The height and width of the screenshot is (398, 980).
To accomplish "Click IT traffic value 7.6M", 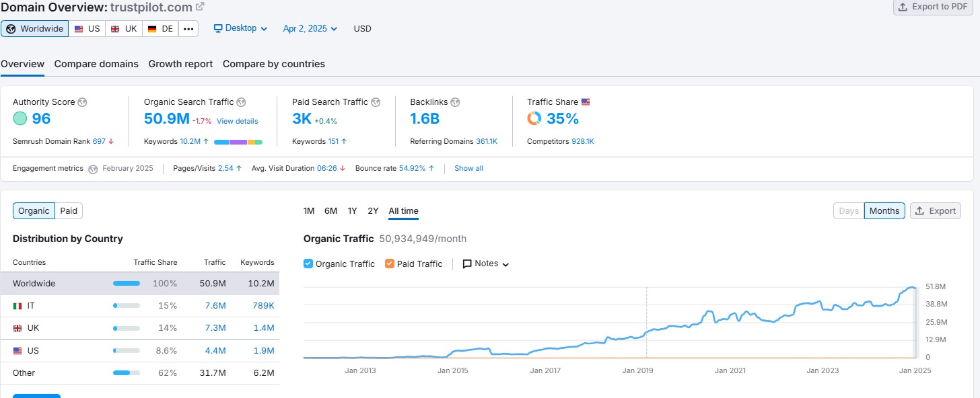I will 215,306.
